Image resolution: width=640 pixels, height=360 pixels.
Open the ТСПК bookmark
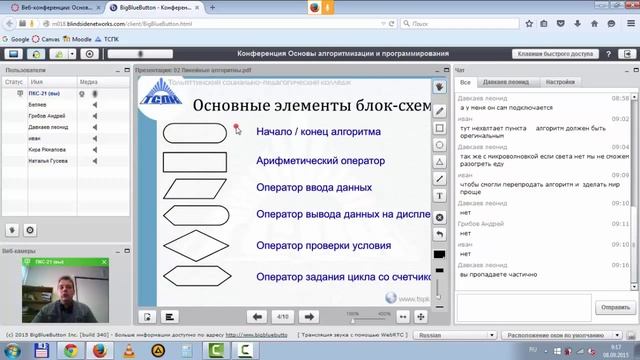[x=107, y=39]
